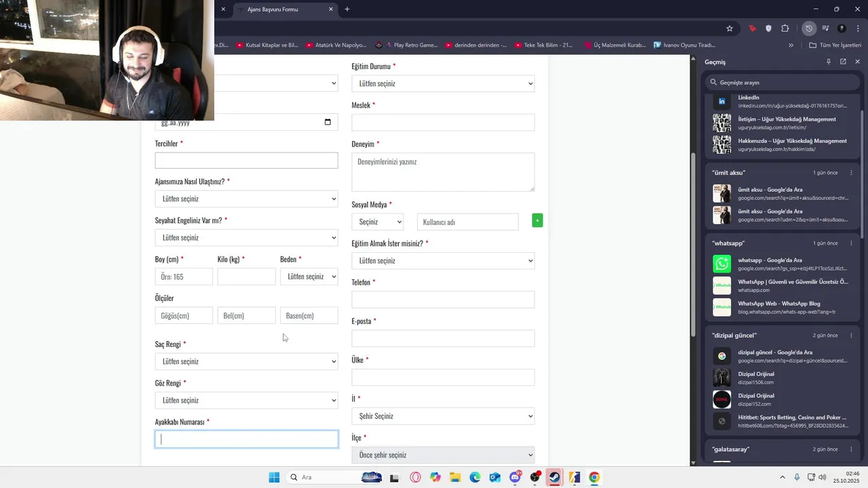
Task: Open options for the "galatasaray" history group
Action: pyautogui.click(x=852, y=449)
